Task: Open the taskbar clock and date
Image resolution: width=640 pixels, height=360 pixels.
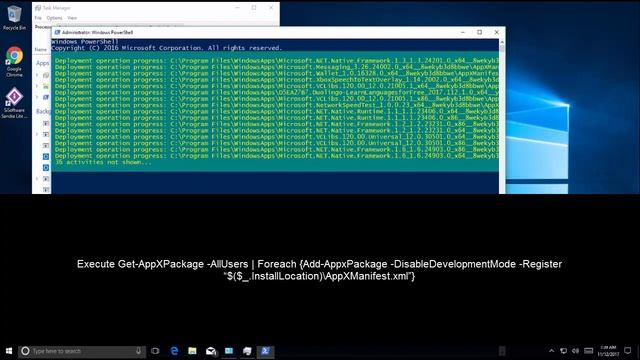Action: point(608,351)
